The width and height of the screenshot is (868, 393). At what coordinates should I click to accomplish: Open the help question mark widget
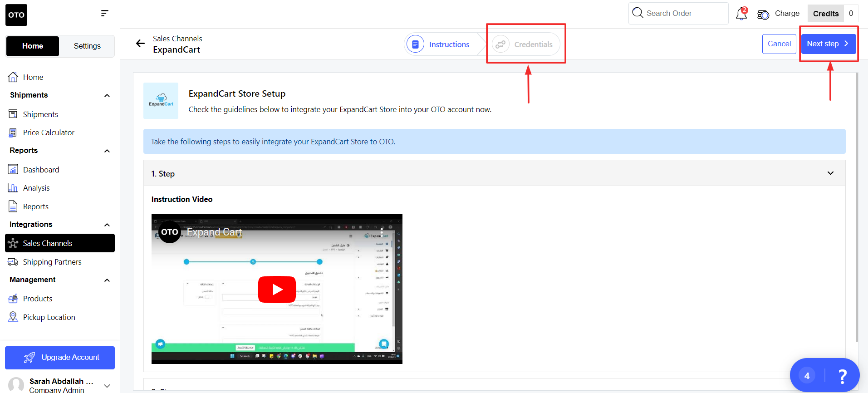[x=842, y=376]
